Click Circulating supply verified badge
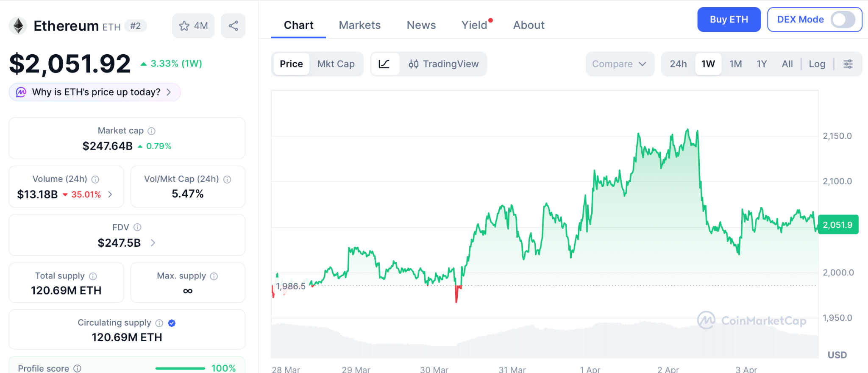 click(172, 323)
